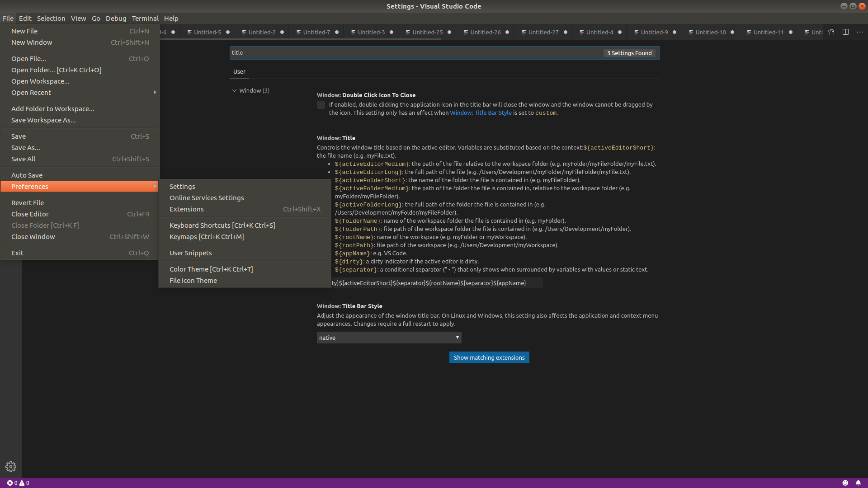The height and width of the screenshot is (488, 868).
Task: Click unsaved dot on Untitled-5 tab
Action: pos(228,32)
